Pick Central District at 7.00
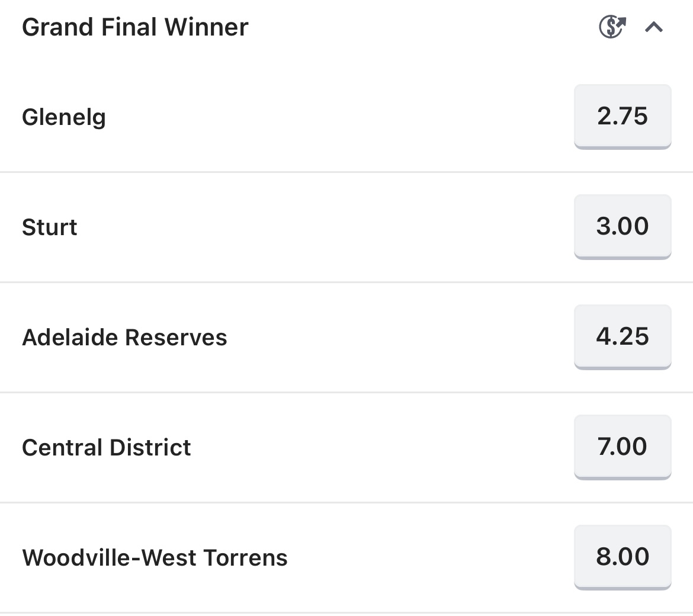693x616 pixels. pyautogui.click(x=623, y=447)
